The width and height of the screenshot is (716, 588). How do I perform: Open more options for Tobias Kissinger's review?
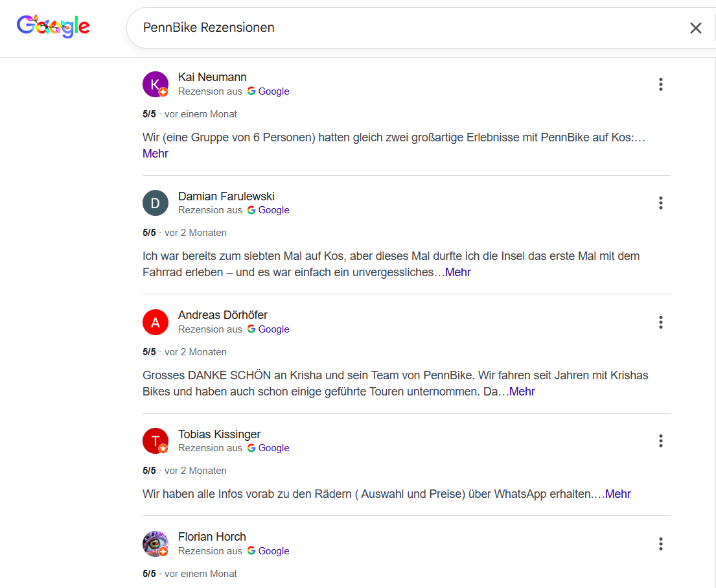pos(660,441)
